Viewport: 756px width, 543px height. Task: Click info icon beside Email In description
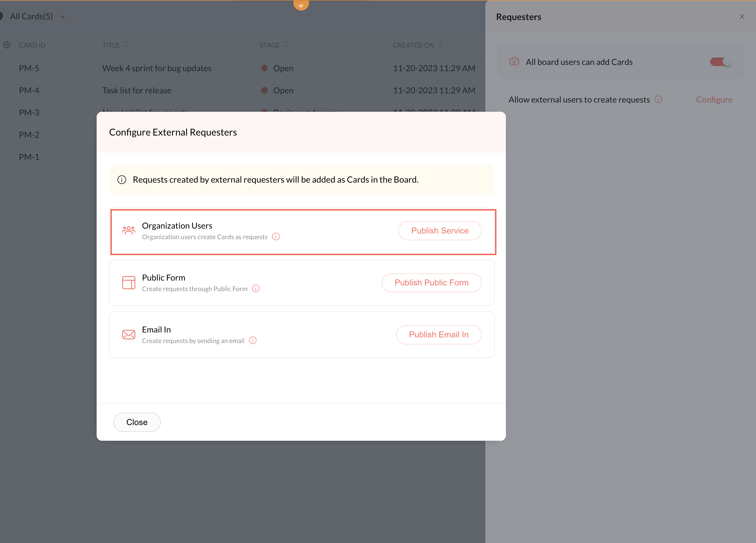click(x=253, y=340)
